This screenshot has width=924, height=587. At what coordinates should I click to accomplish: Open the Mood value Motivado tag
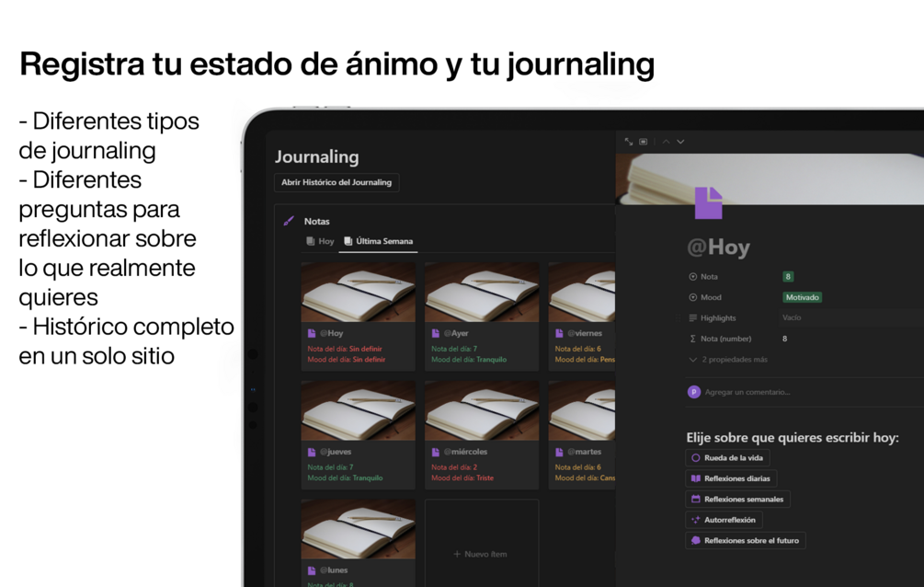[802, 297]
